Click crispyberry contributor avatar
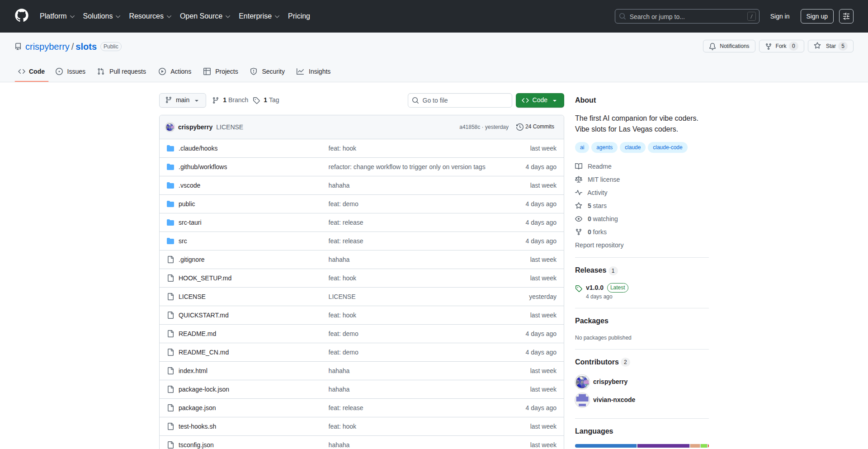This screenshot has width=868, height=449. [x=582, y=382]
